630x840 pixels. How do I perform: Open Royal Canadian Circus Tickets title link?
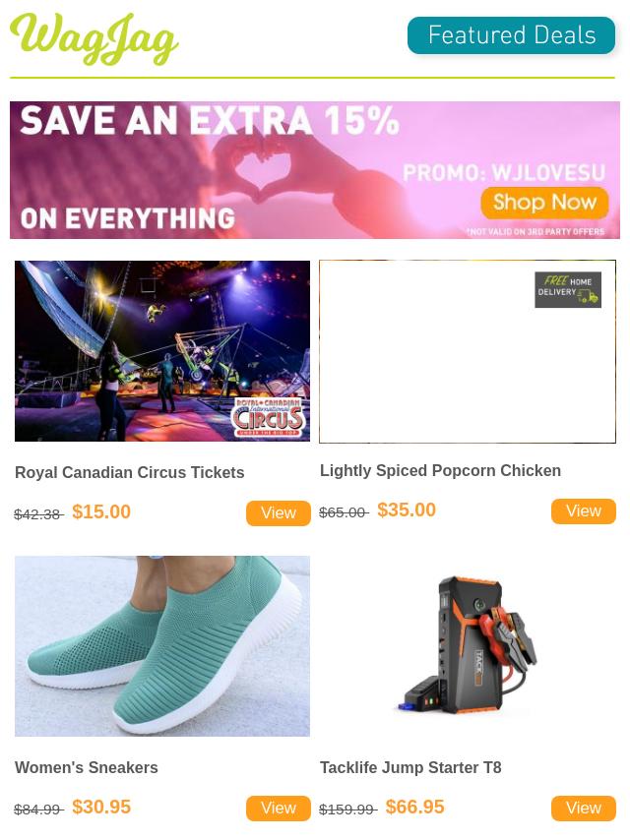coord(129,472)
